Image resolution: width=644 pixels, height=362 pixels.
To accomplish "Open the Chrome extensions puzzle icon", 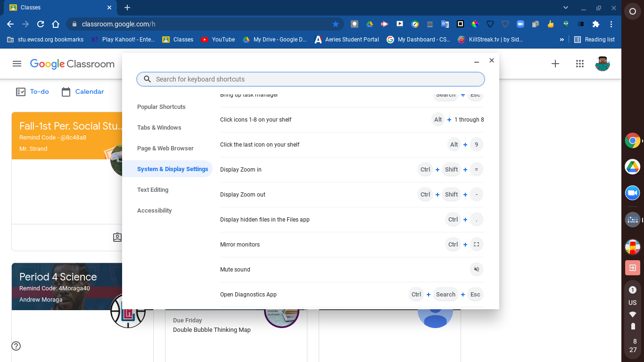I will point(596,24).
